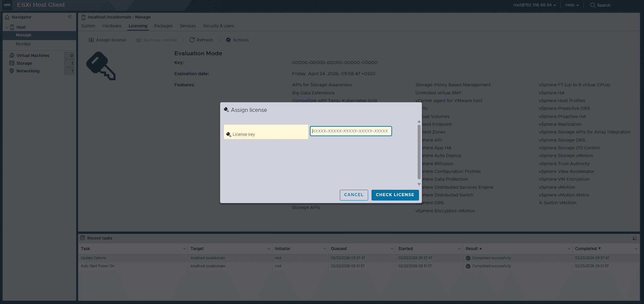Click the large license key image
Image resolution: width=644 pixels, height=304 pixels.
tap(101, 66)
